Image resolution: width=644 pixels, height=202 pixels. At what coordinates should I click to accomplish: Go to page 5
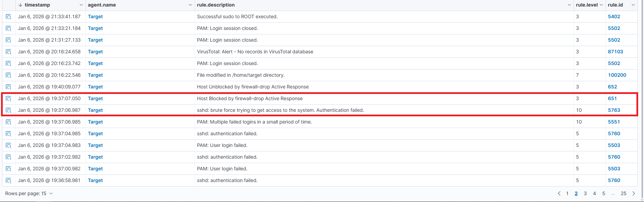click(603, 193)
